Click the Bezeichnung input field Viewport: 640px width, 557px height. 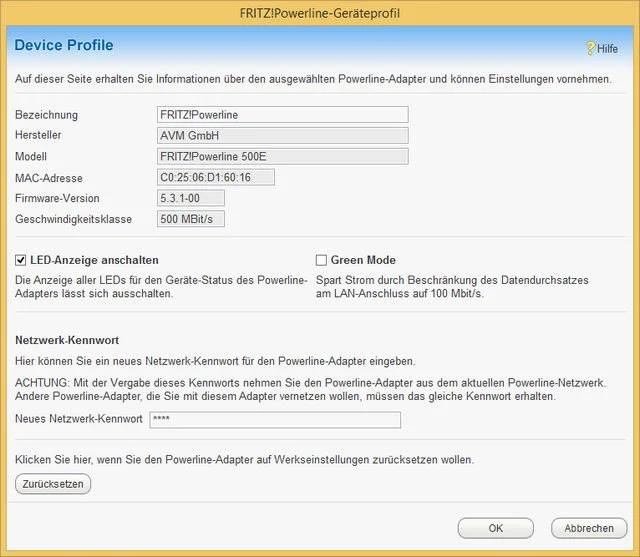coord(282,115)
